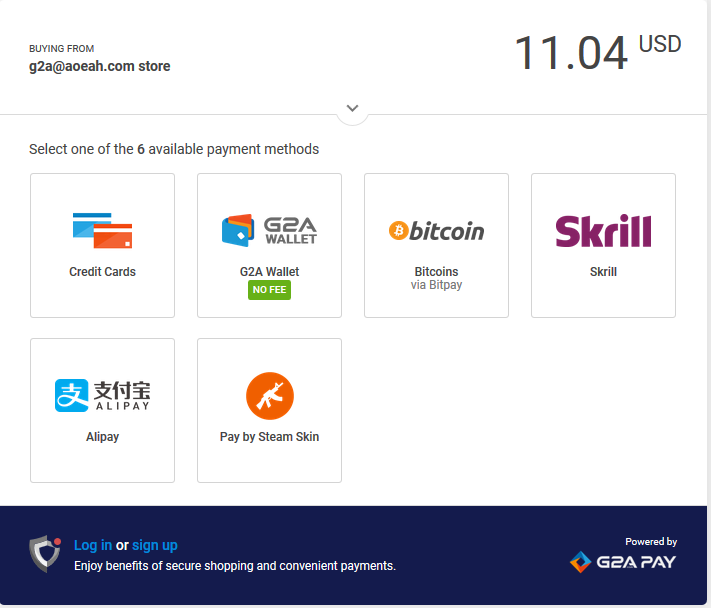This screenshot has width=711, height=608.
Task: Click the G2A PAY logo
Action: tap(623, 562)
